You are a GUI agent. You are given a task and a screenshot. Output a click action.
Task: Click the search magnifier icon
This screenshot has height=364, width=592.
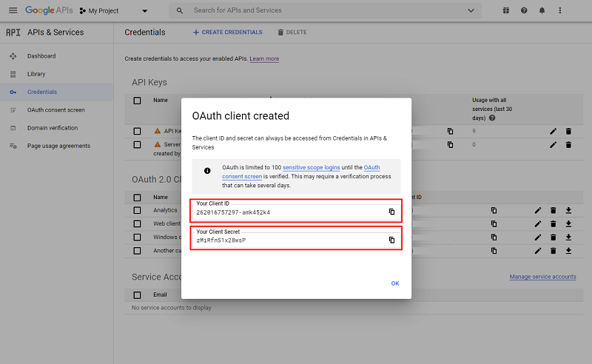click(180, 10)
